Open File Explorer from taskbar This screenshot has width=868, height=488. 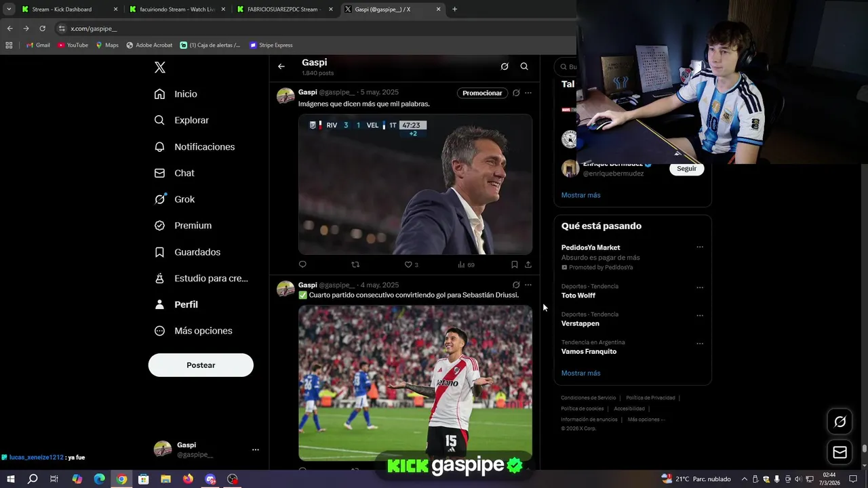click(165, 479)
